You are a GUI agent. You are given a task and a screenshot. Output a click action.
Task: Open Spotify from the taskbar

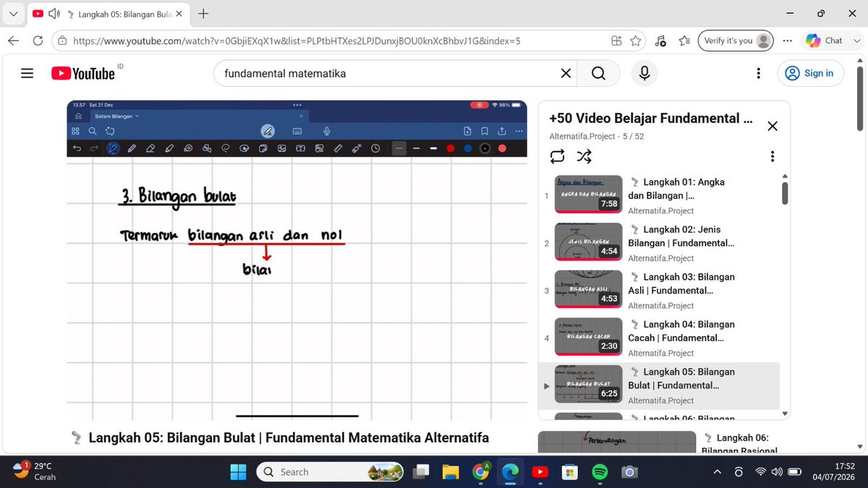coord(600,472)
